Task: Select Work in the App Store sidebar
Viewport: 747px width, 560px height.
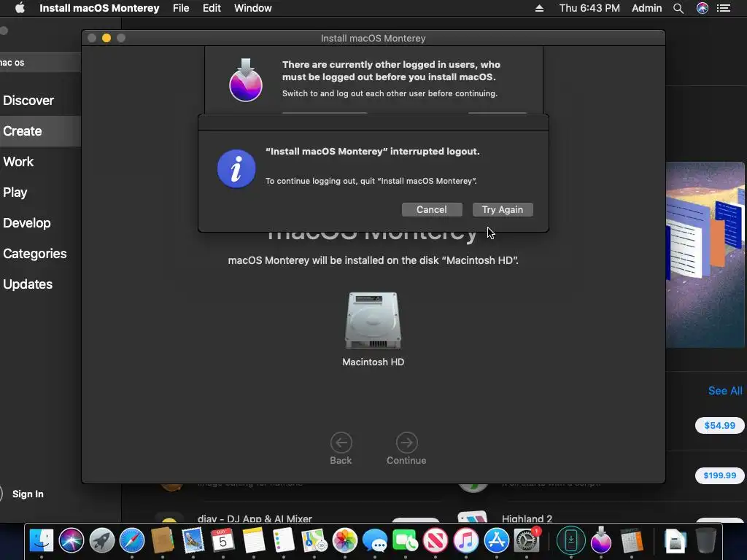Action: click(18, 162)
